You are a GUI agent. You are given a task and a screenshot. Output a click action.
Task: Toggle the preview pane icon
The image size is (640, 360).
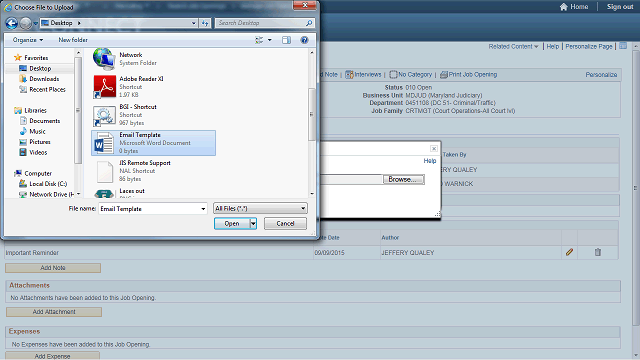pos(287,40)
